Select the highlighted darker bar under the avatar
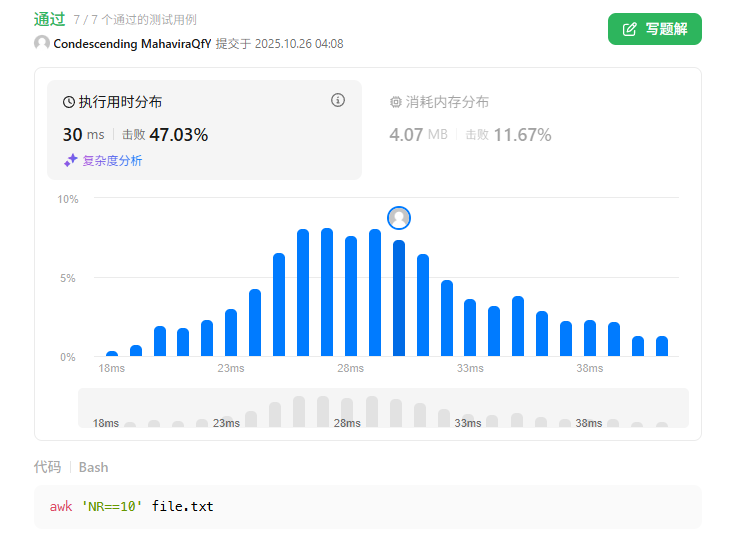751x539 pixels. point(399,298)
